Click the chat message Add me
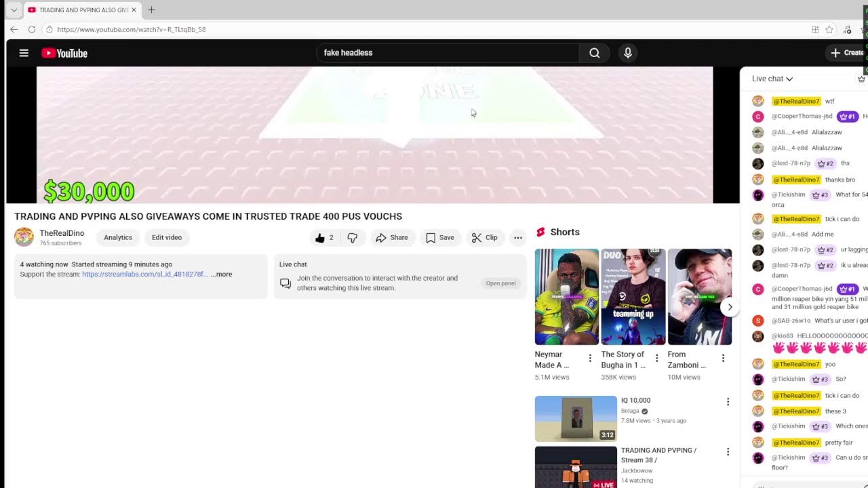Image resolution: width=868 pixels, height=488 pixels. click(823, 235)
